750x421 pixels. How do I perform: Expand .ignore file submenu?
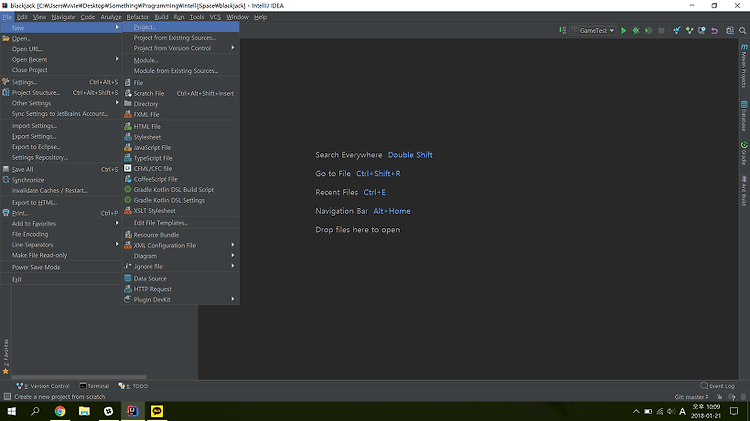[x=181, y=266]
